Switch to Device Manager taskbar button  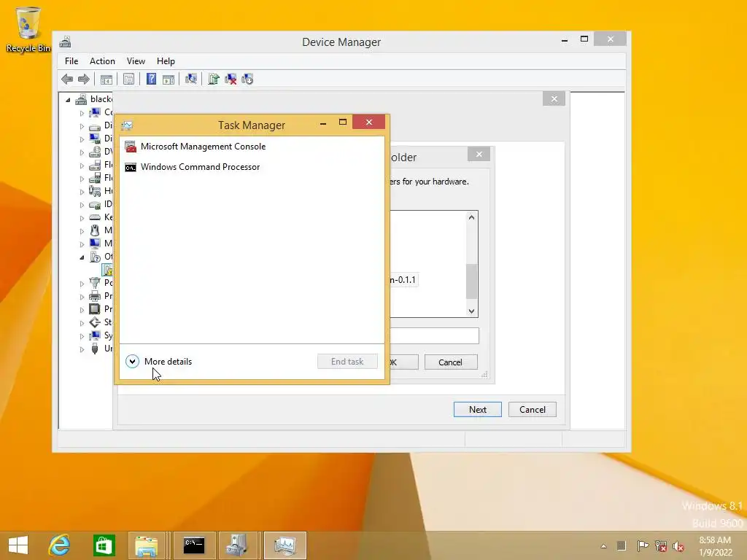pos(237,545)
